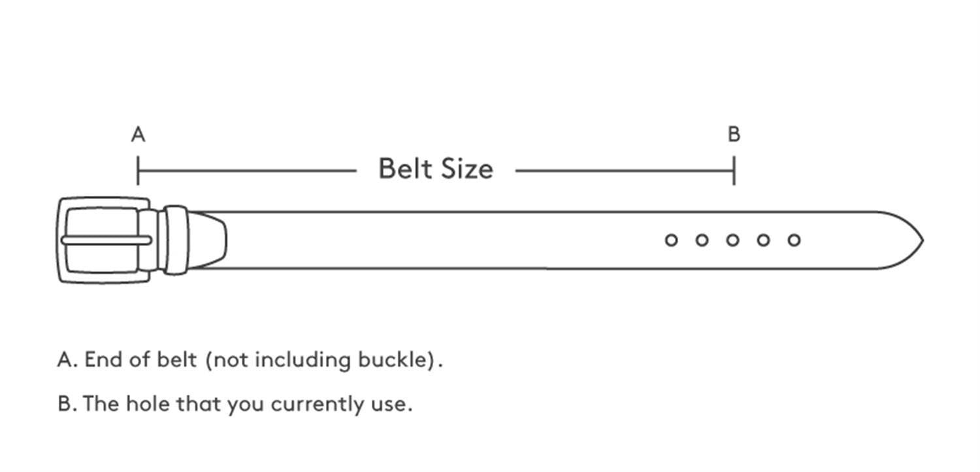Select the "Belt Size" heading text
Image resolution: width=980 pixels, height=472 pixels.
[436, 169]
